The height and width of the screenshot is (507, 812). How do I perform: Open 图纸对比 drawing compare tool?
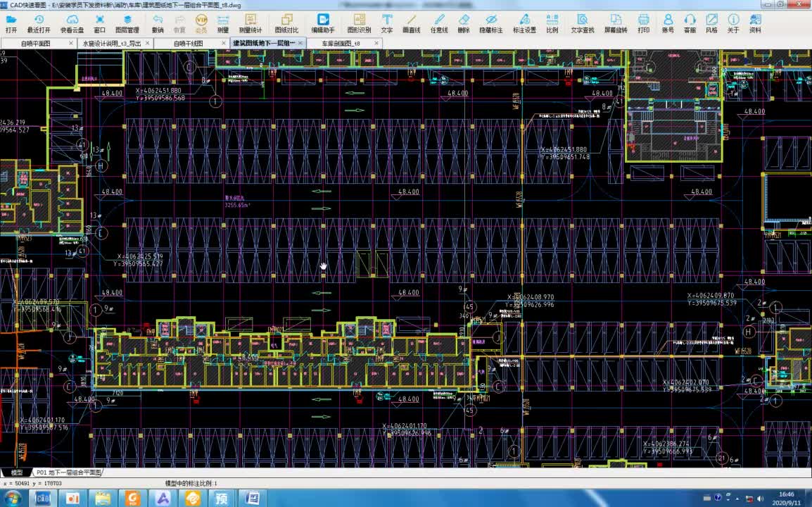click(286, 23)
